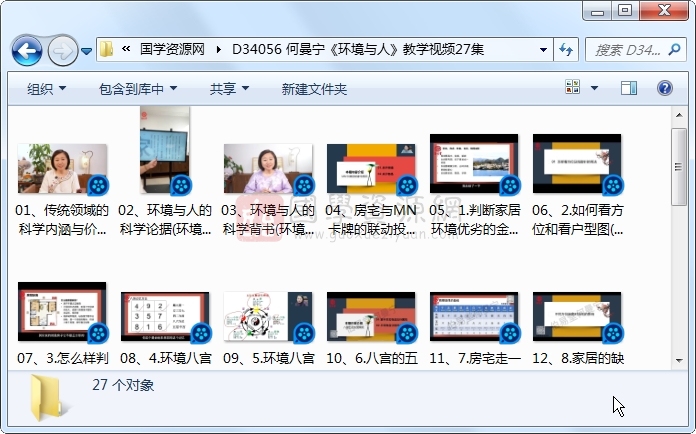Image resolution: width=696 pixels, height=434 pixels.
Task: Click file name 01、传统领域的科学内涵与价...
Action: (x=62, y=220)
